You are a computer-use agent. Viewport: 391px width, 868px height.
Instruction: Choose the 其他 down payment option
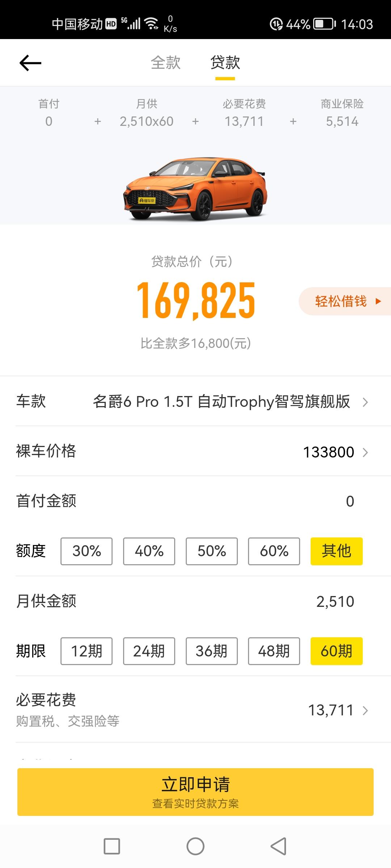[x=337, y=551]
